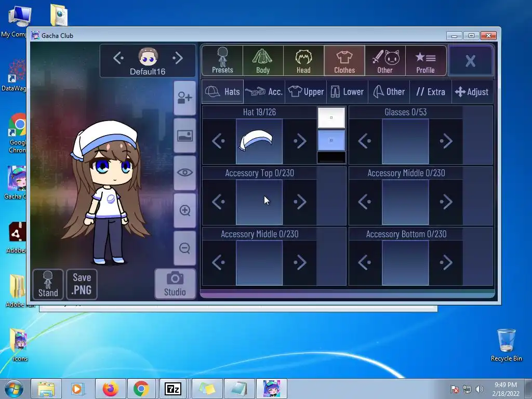The width and height of the screenshot is (532, 399).
Task: Open sticky notes from the taskbar
Action: point(207,389)
